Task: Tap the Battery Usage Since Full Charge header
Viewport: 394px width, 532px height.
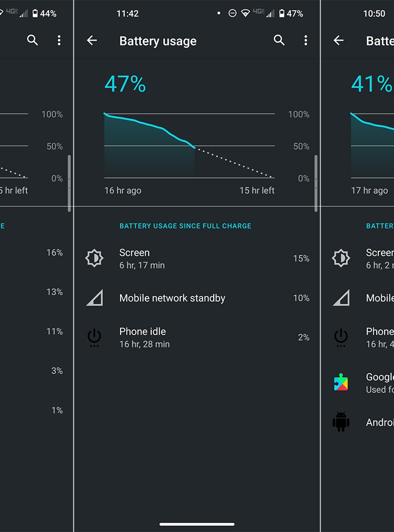Action: coord(185,226)
